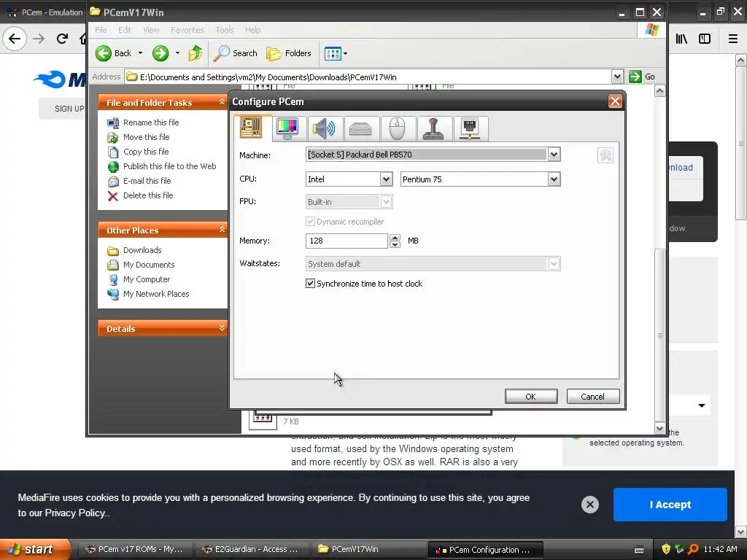
Task: Expand the Machine dropdown list
Action: (x=554, y=155)
